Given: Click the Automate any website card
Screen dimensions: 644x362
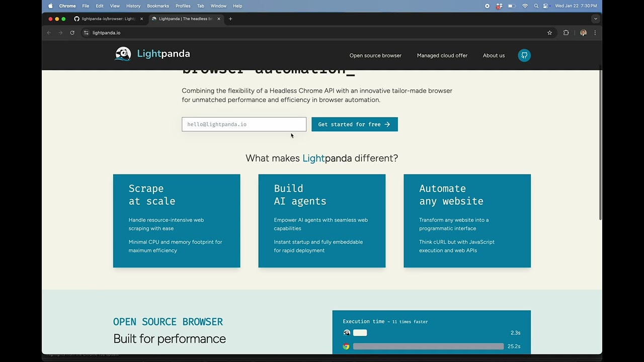Looking at the screenshot, I should click(x=467, y=221).
